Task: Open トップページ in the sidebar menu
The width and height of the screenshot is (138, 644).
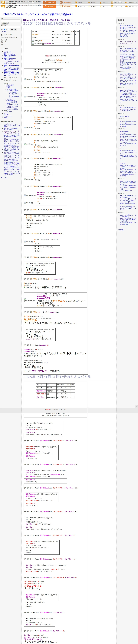Action: pos(7,51)
